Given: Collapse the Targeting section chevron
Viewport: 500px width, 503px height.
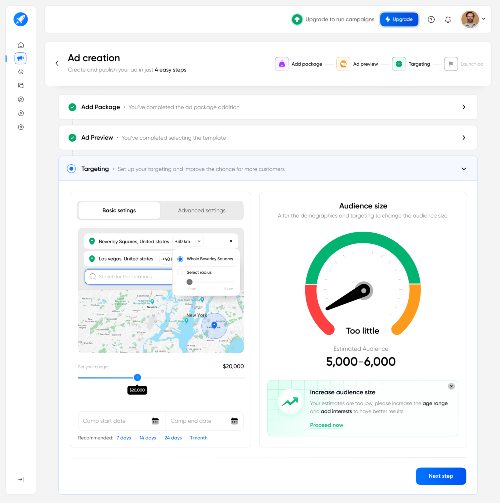Looking at the screenshot, I should point(464,169).
